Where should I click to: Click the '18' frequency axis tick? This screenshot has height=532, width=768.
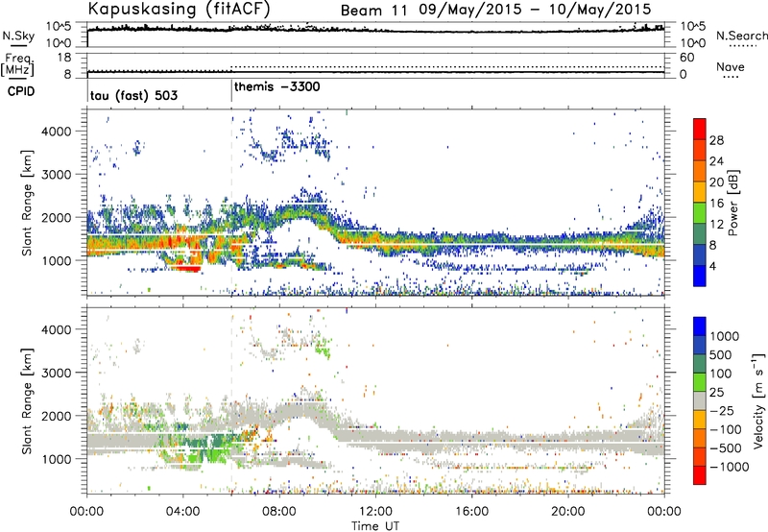(63, 58)
